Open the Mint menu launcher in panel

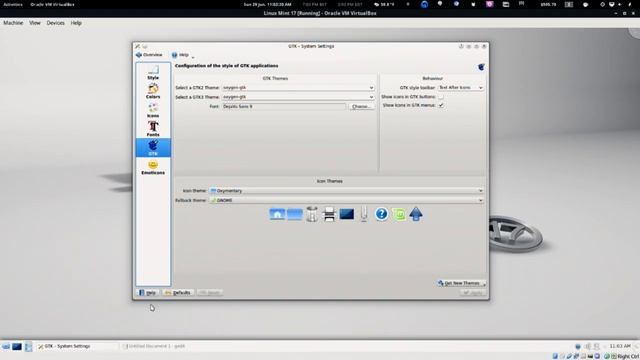tap(6, 347)
